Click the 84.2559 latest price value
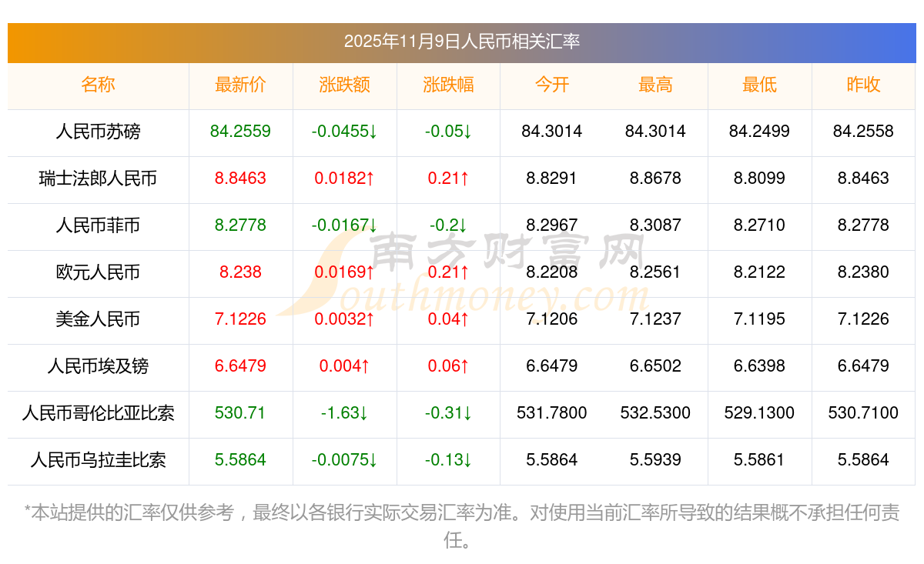The image size is (924, 564). tap(240, 132)
